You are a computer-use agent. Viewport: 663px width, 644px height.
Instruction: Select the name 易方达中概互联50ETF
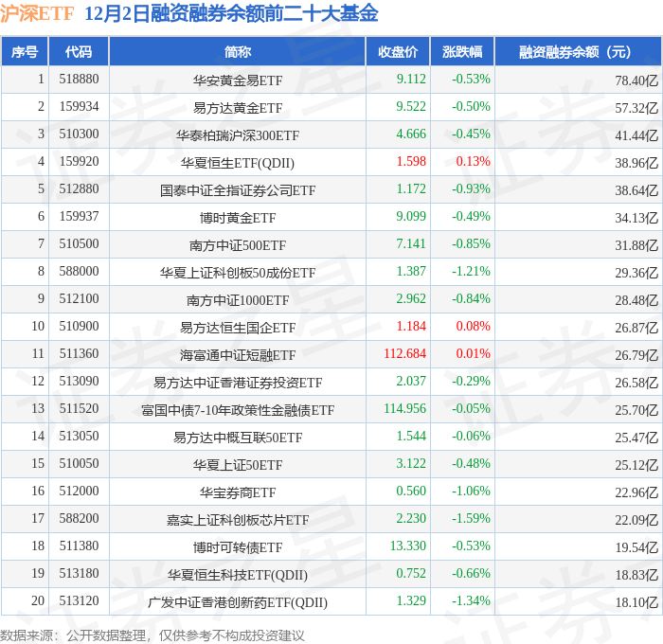[238, 438]
